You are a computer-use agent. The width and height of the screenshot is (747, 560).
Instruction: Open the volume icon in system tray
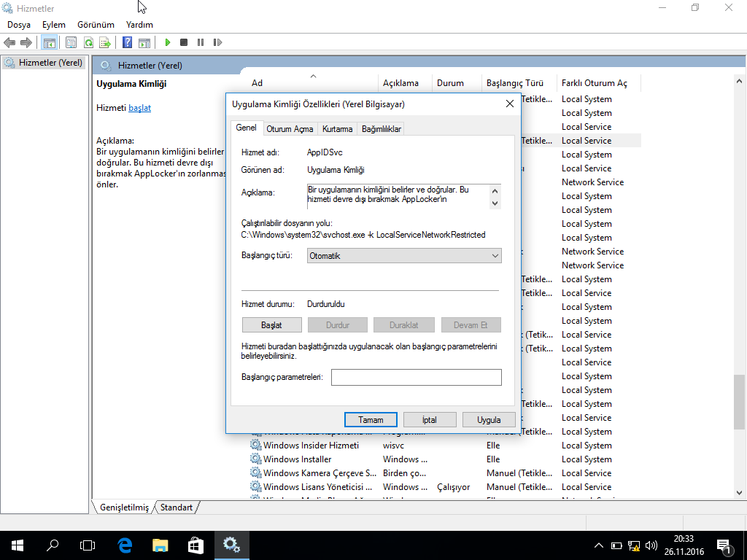[651, 545]
